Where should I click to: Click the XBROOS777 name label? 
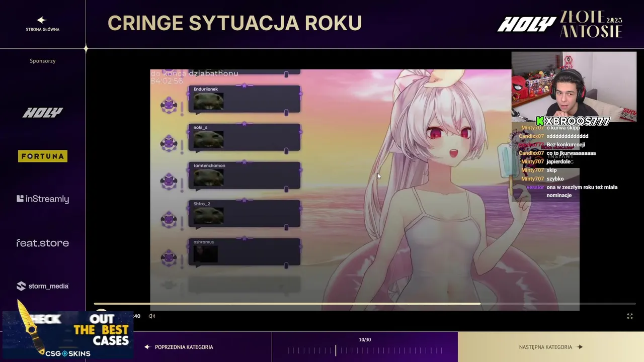click(573, 121)
